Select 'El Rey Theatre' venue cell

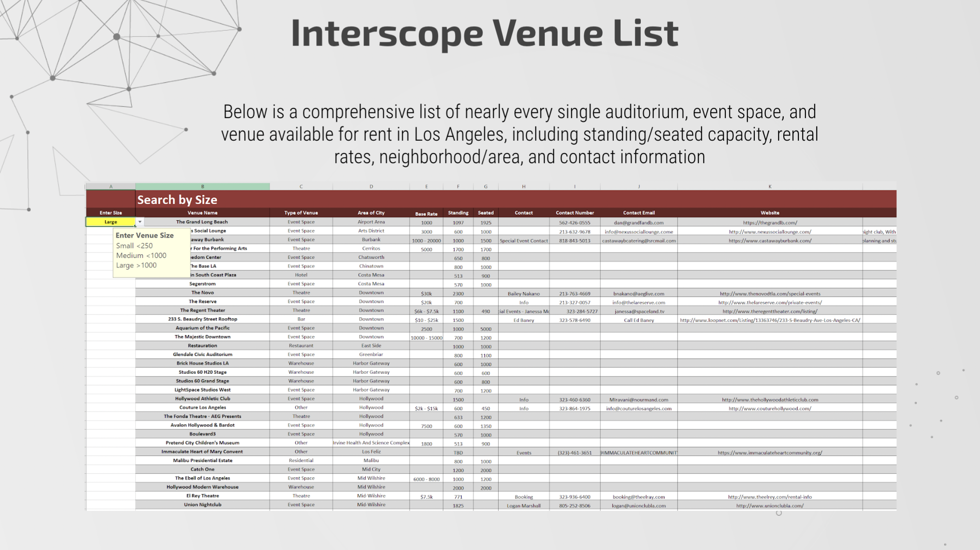[x=203, y=496]
